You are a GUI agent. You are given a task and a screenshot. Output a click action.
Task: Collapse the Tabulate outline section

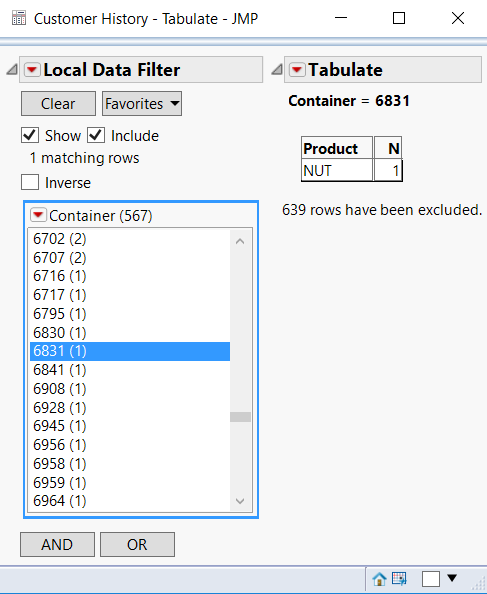(277, 69)
